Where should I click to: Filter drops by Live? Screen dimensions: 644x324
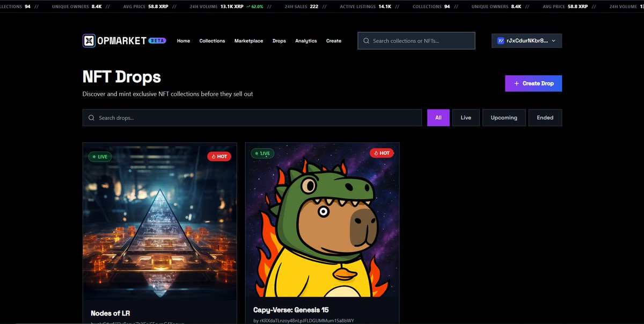pyautogui.click(x=466, y=118)
